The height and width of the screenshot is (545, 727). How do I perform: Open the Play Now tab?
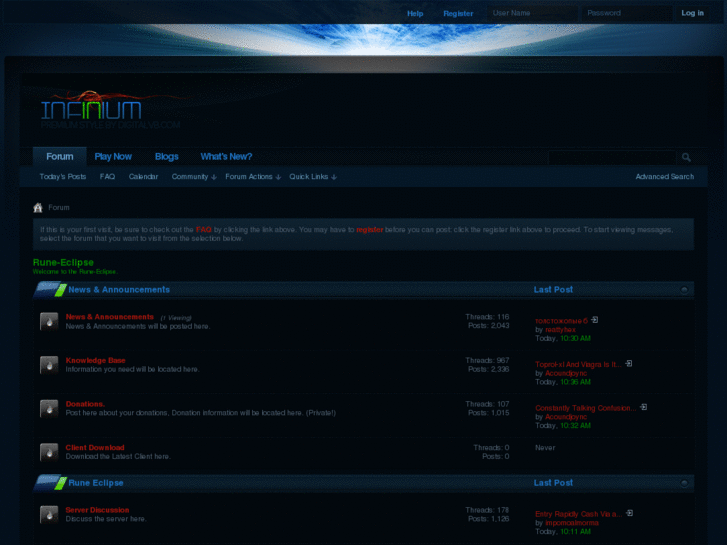[x=113, y=156]
